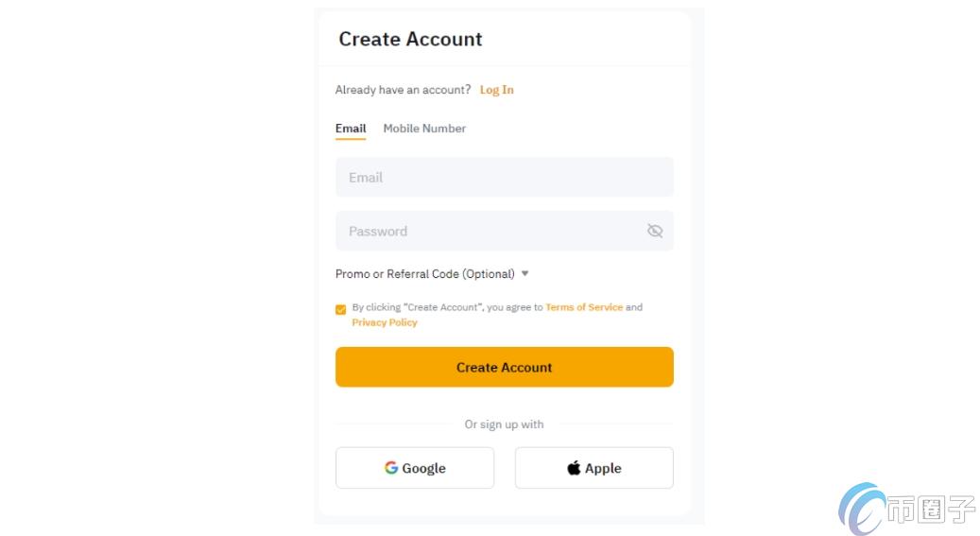This screenshot has width=980, height=536.
Task: Toggle password visibility eye icon
Action: point(655,232)
